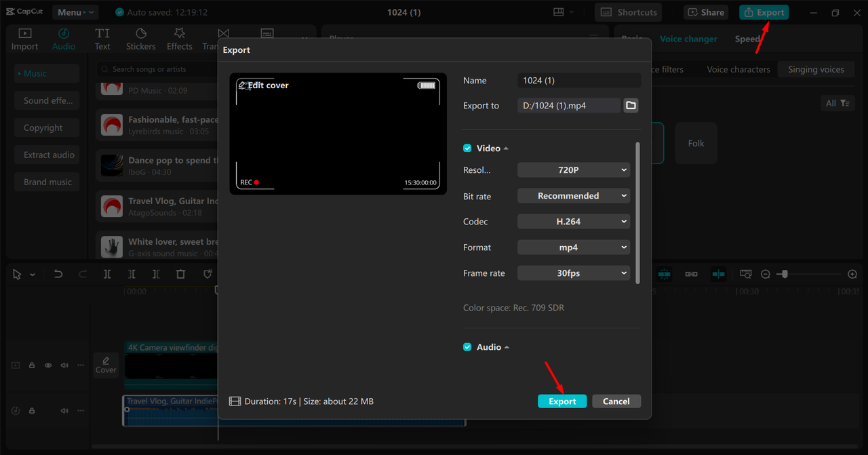Click the Split clip icon

[x=107, y=274]
